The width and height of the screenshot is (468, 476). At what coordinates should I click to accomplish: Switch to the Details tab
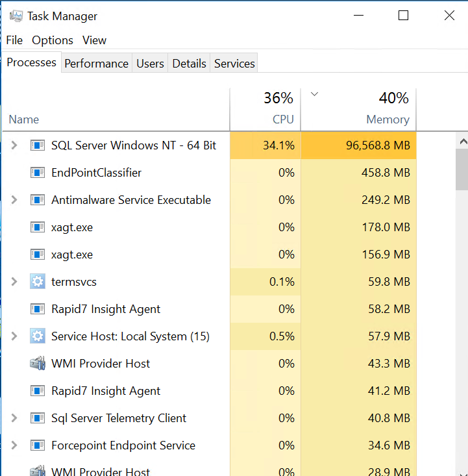coord(189,64)
